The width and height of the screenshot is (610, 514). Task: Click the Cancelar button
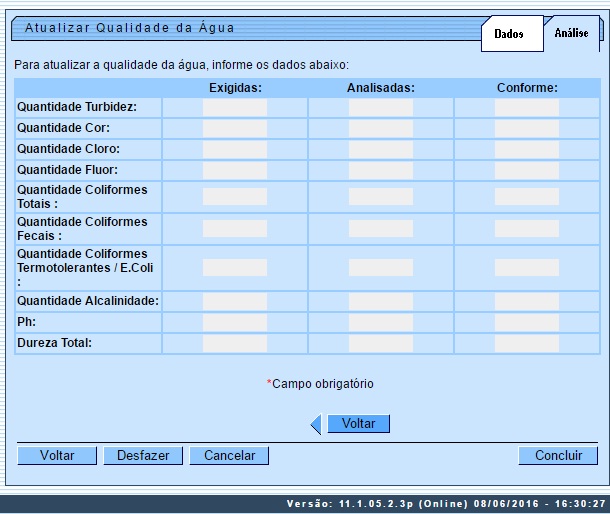[x=229, y=456]
